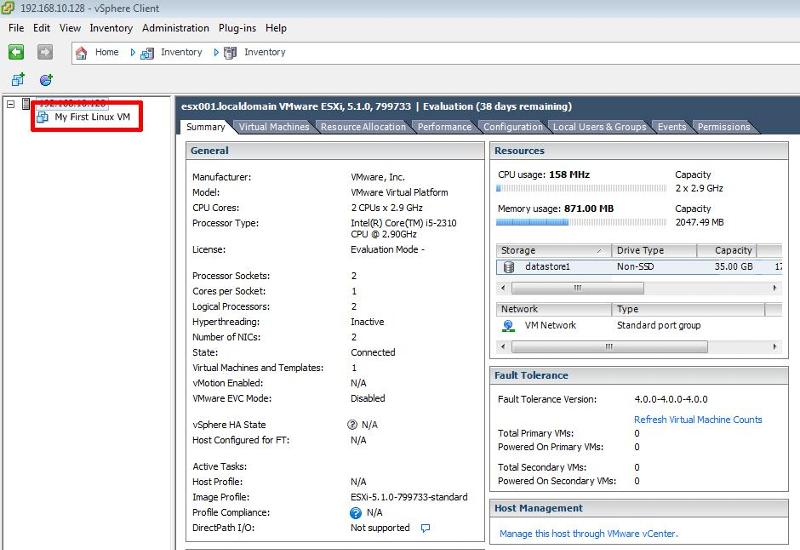
Task: Click the Network column header
Action: [553, 309]
